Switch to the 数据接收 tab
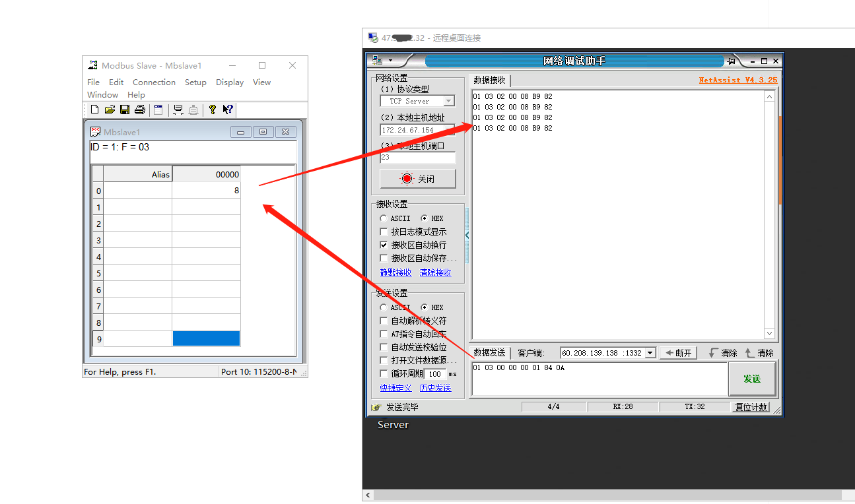The width and height of the screenshot is (855, 504). (489, 80)
